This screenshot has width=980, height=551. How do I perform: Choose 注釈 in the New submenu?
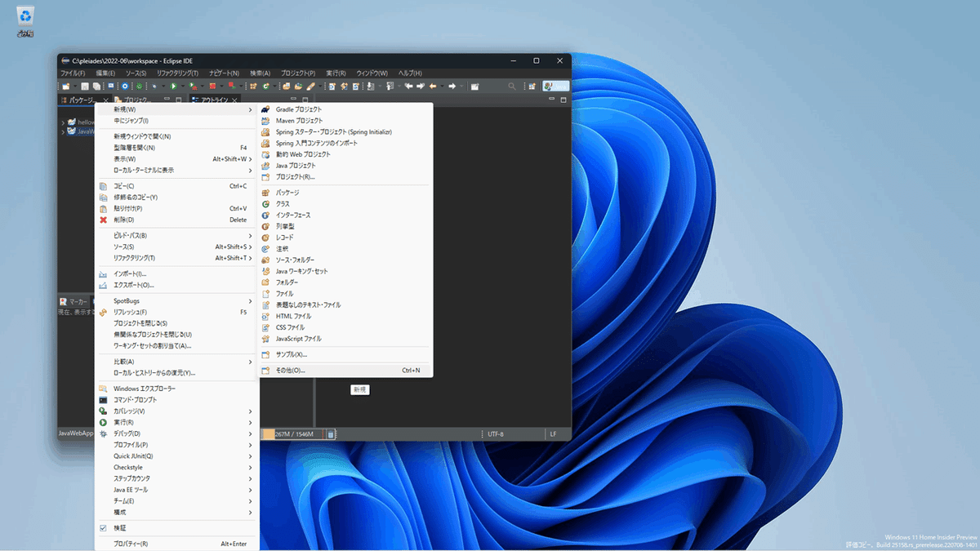(x=345, y=249)
